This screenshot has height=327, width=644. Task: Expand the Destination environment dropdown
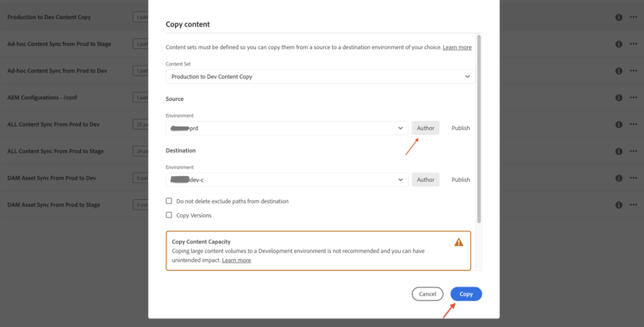click(287, 180)
